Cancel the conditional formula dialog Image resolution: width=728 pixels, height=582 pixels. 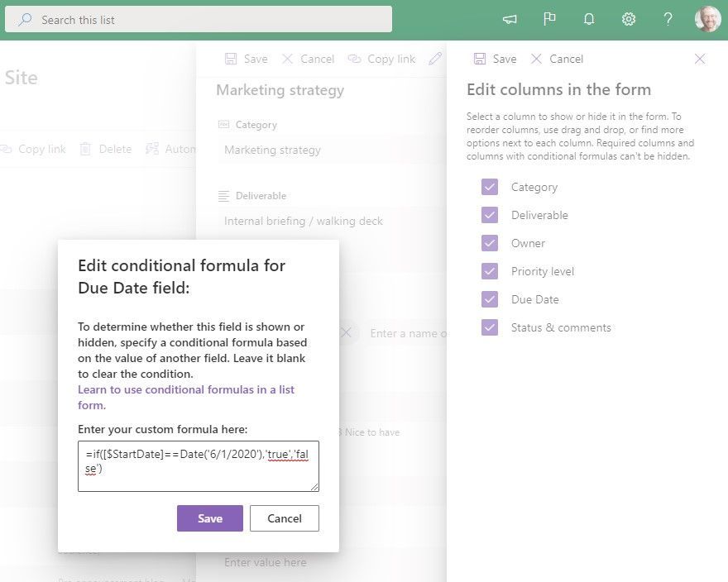(284, 518)
